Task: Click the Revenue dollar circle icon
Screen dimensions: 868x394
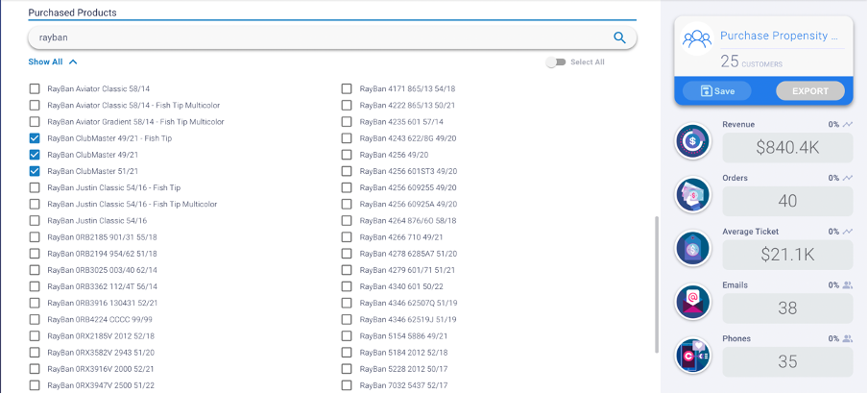Action: (692, 140)
